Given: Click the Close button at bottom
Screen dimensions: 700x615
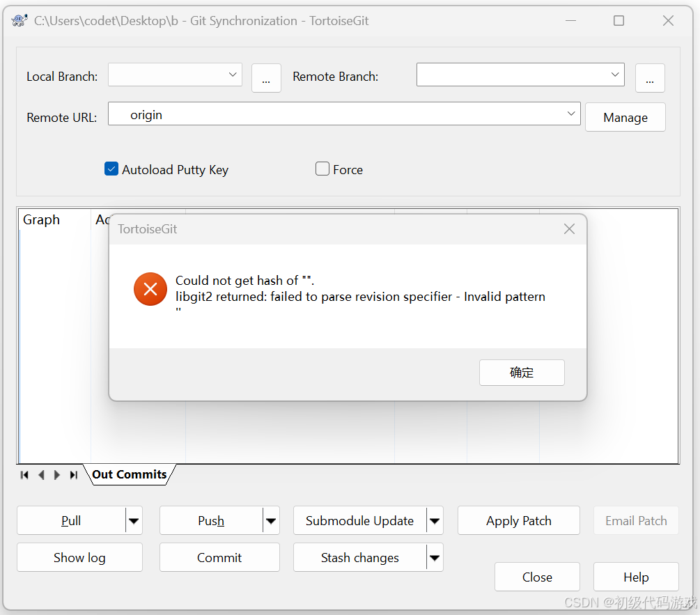Looking at the screenshot, I should coord(538,577).
